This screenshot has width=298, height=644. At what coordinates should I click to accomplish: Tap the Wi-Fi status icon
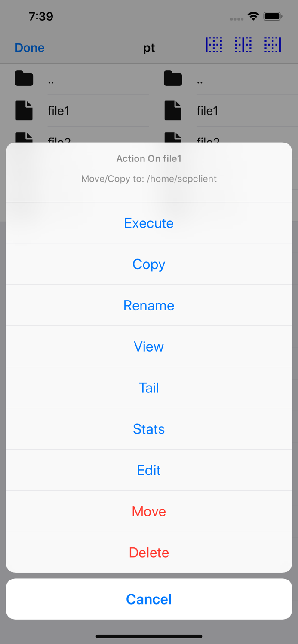click(x=253, y=16)
